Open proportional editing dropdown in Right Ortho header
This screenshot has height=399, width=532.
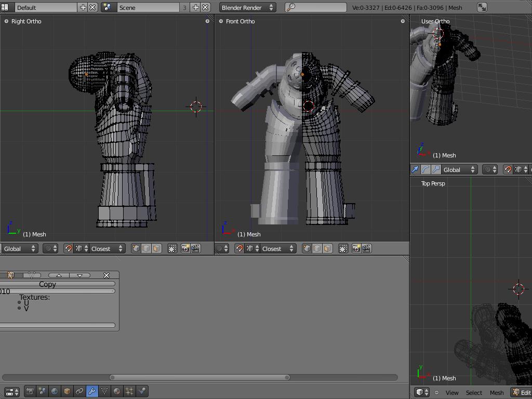50,249
